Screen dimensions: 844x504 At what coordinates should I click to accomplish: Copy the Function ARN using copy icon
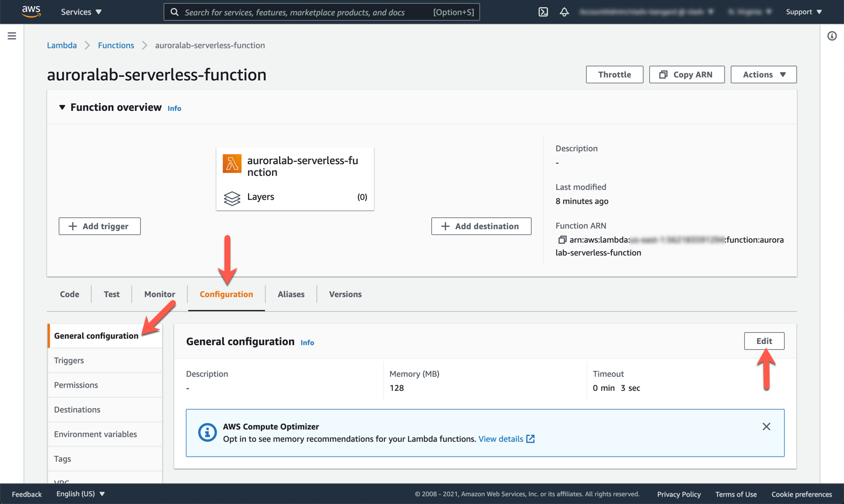[562, 240]
